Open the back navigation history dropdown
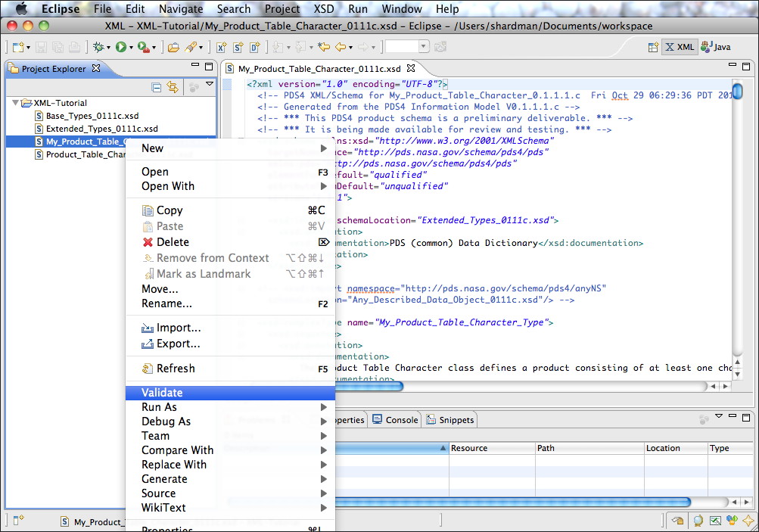 351,48
